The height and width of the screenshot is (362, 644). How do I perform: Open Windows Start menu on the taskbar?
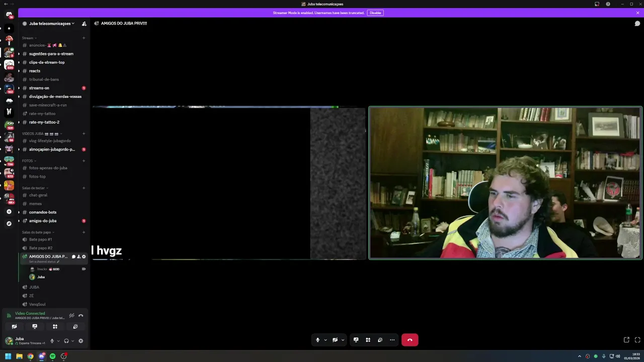click(x=8, y=356)
